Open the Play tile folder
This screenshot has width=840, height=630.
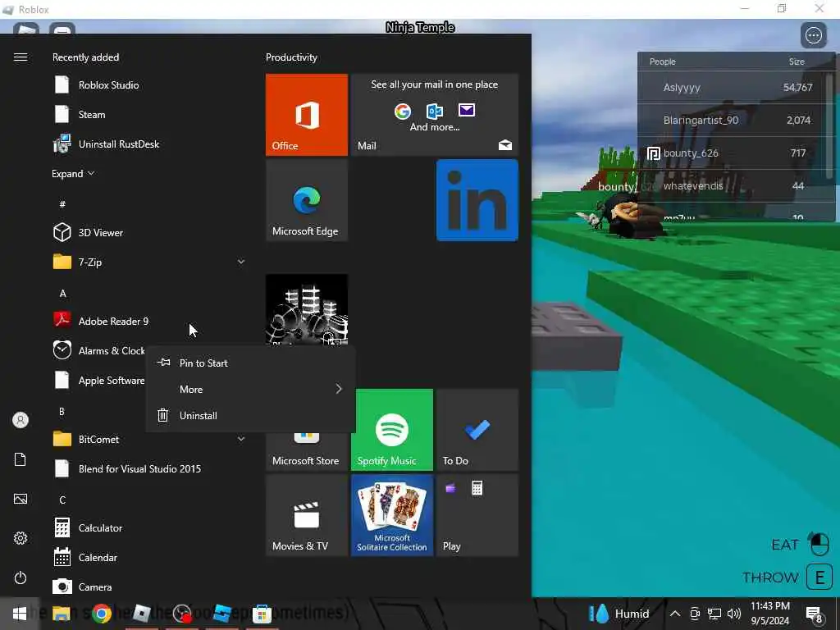(477, 515)
